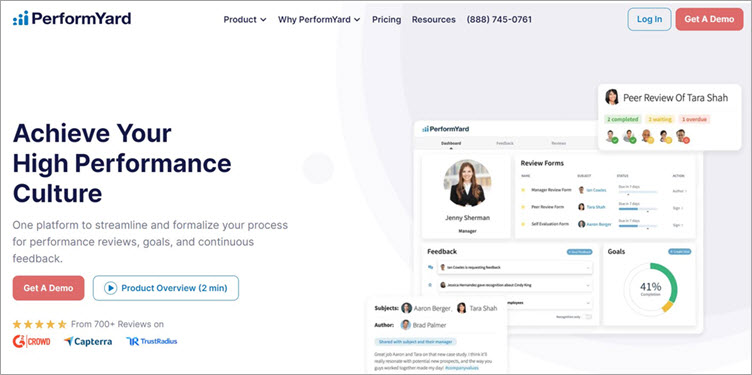Click the Aaron Berger link in Review Forms
The height and width of the screenshot is (375, 752).
point(599,224)
